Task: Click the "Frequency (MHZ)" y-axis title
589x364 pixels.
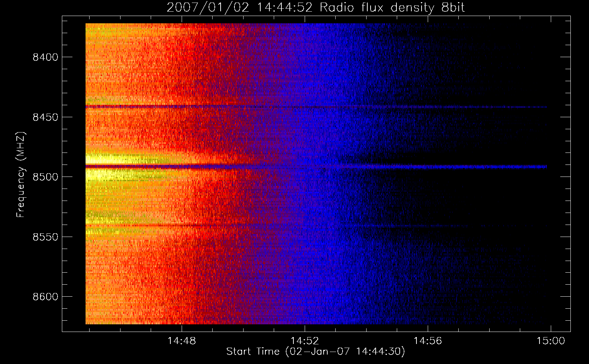Action: point(21,174)
